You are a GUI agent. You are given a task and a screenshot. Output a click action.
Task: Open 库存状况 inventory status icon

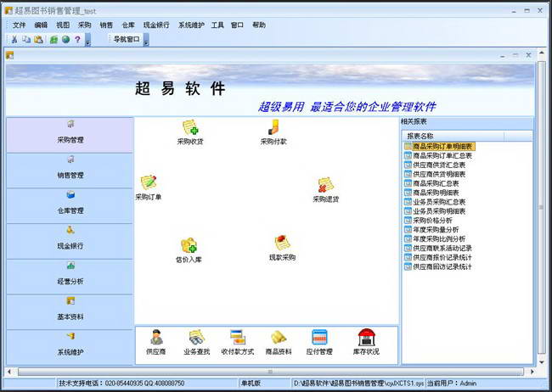(366, 342)
